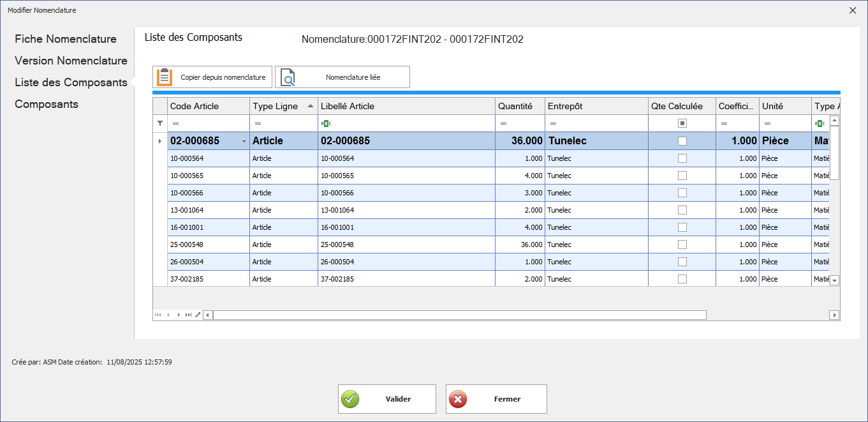Check Qte Calculée for row 10-000565
Viewport: 868px width, 422px height.
[682, 176]
